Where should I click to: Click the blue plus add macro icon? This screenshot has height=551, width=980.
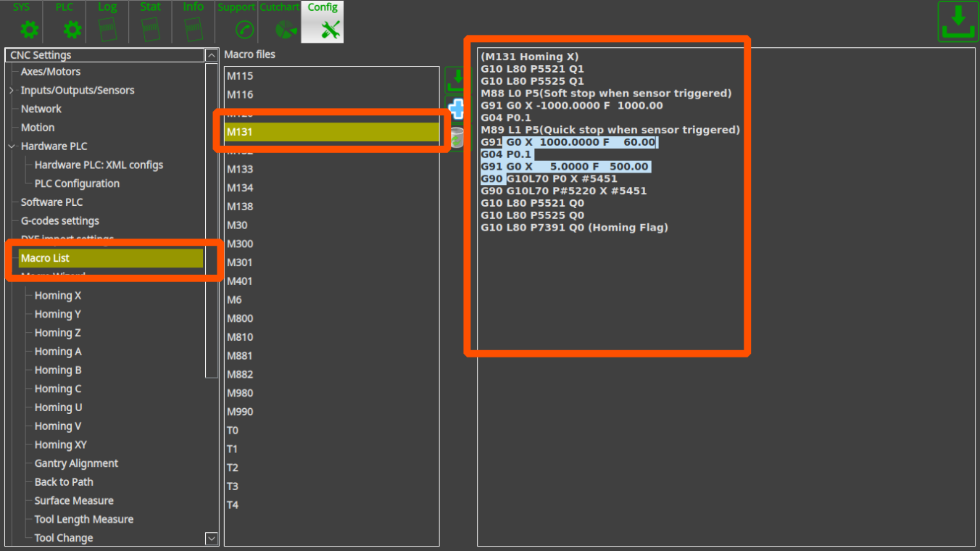[456, 109]
